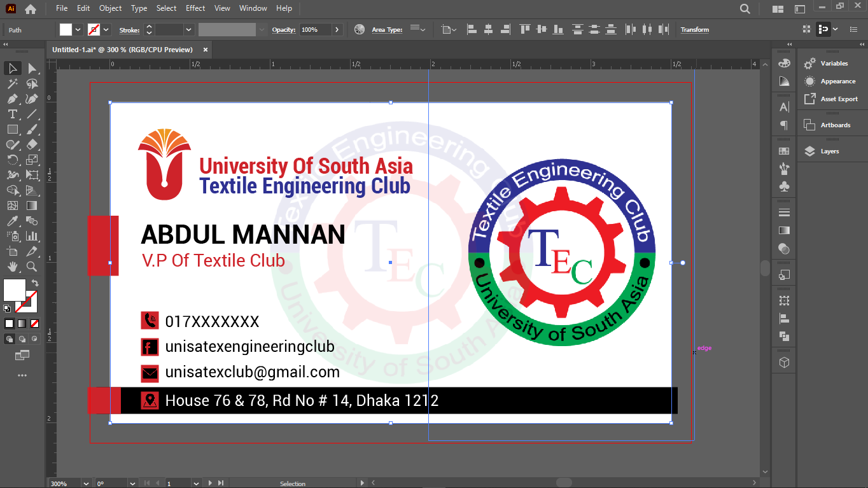Open the Effect menu
The width and height of the screenshot is (868, 488).
click(x=195, y=8)
